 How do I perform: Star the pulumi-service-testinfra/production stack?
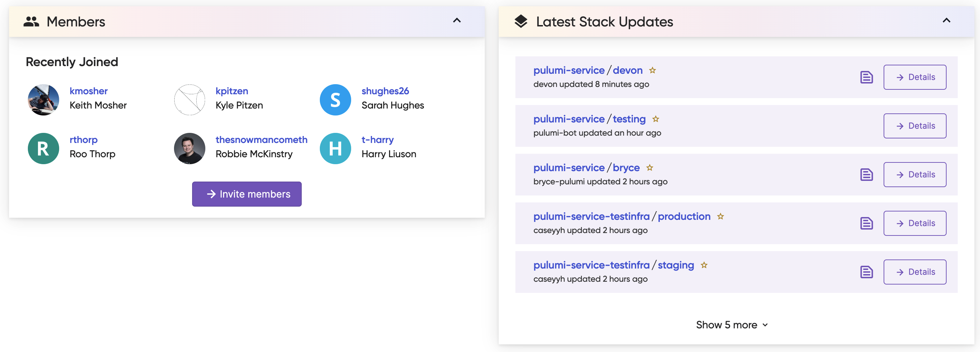[720, 216]
